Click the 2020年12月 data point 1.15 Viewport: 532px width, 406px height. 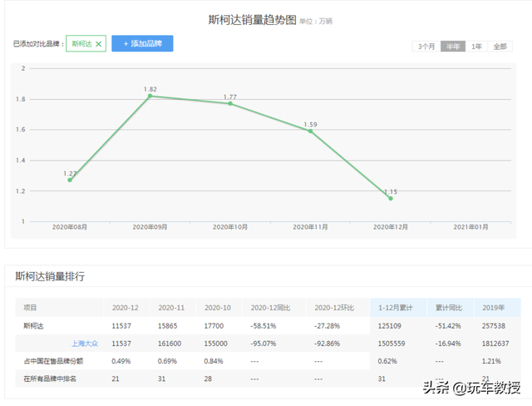(391, 198)
